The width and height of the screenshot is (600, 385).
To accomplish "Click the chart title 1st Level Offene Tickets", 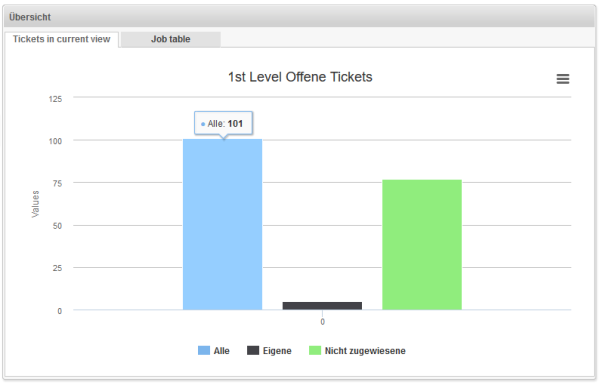I will pos(300,77).
